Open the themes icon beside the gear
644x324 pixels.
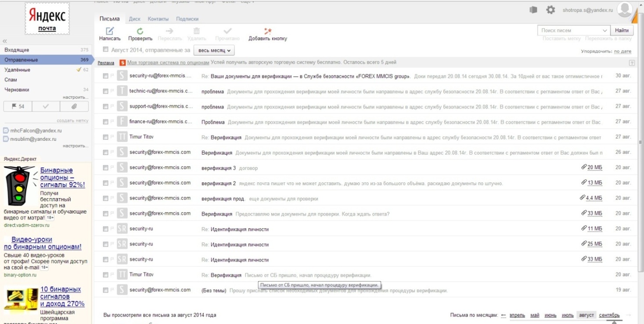point(534,10)
